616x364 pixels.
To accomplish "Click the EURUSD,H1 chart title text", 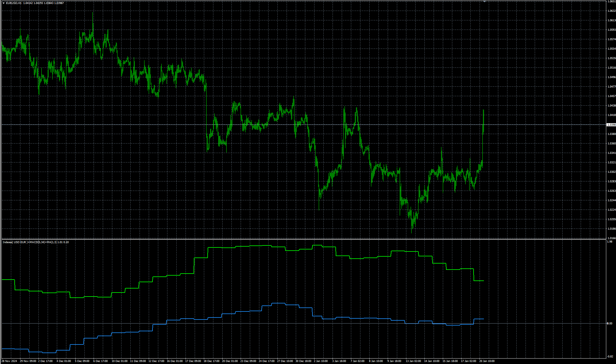I will [x=14, y=3].
